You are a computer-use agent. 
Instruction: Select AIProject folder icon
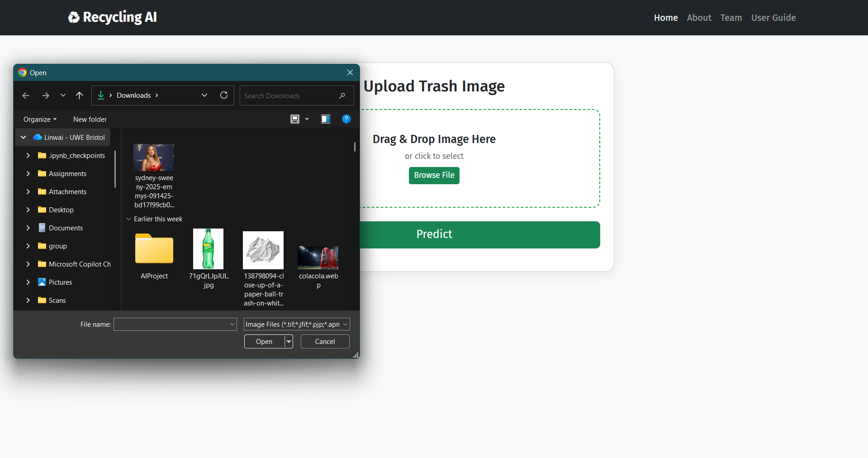[154, 248]
